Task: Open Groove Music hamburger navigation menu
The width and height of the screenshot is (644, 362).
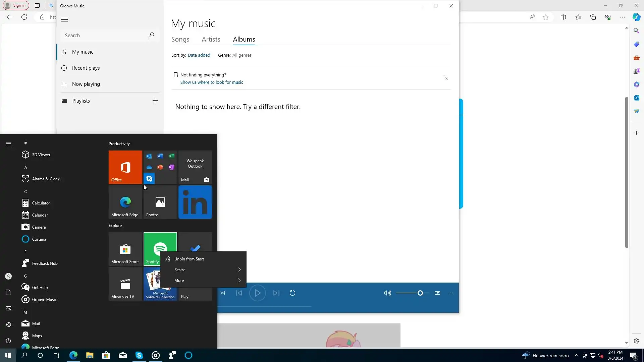Action: [64, 19]
